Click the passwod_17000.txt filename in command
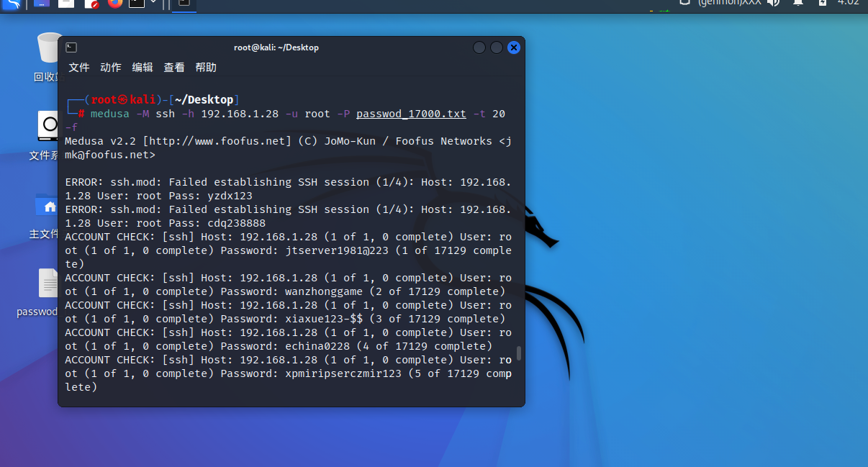 click(x=411, y=114)
